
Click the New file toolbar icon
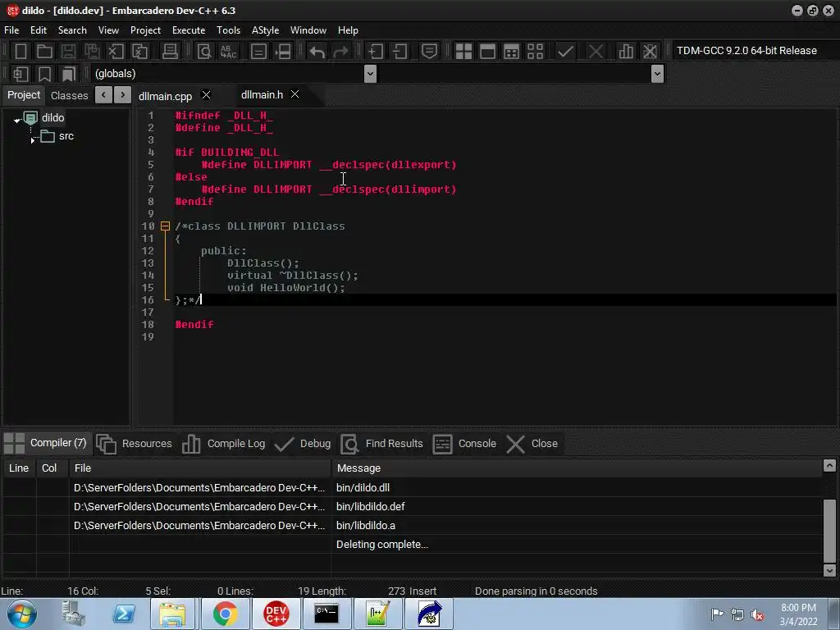[x=21, y=52]
